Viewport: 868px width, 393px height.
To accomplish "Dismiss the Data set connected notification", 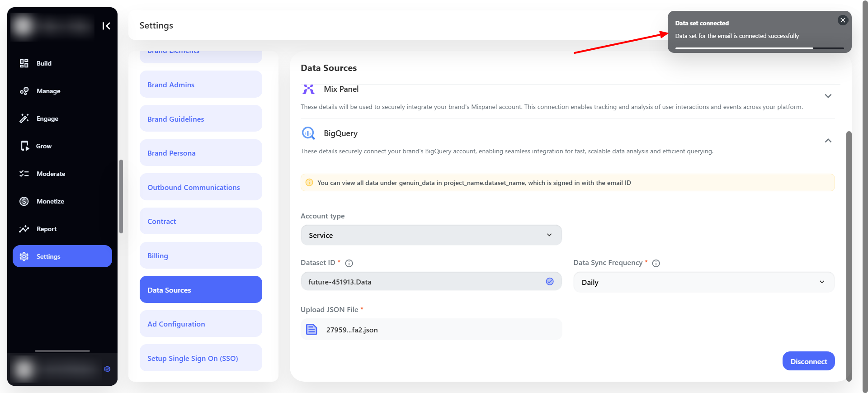I will [x=843, y=20].
